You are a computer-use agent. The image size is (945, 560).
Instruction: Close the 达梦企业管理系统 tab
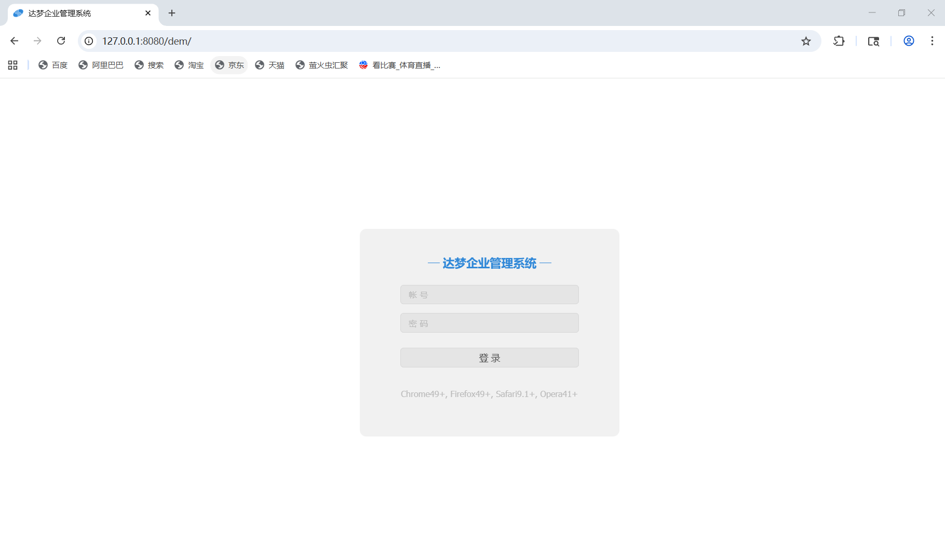(148, 13)
